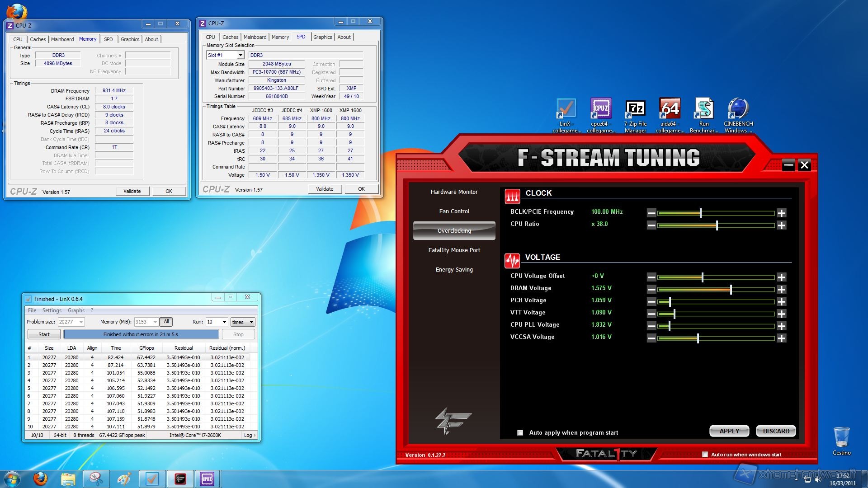Viewport: 868px width, 488px height.
Task: Decrease CPU Ratio with minus icon
Action: [651, 225]
